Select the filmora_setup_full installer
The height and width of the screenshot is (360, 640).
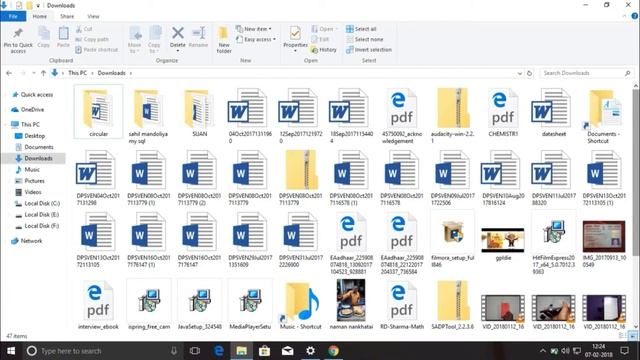click(452, 239)
